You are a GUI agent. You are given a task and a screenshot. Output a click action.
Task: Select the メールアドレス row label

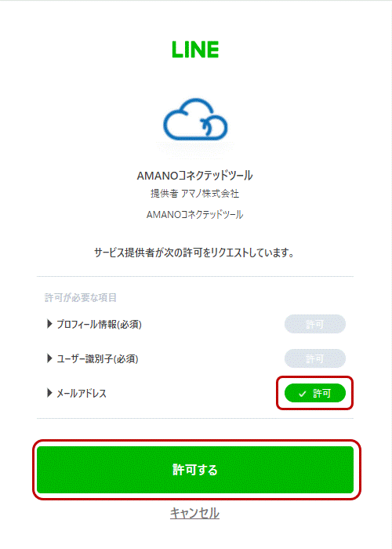[x=82, y=394]
